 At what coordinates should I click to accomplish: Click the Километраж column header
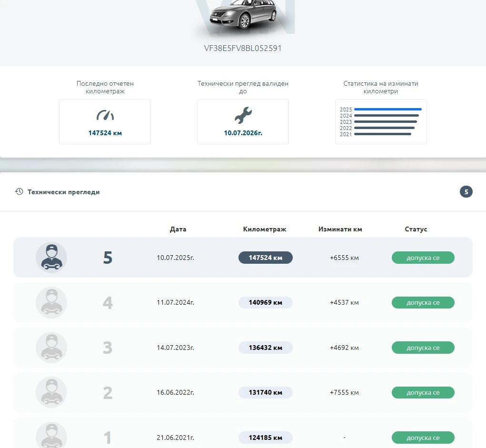coord(265,229)
